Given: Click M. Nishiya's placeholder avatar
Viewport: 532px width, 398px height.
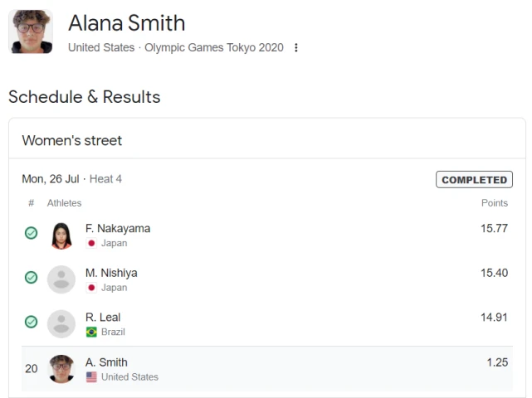Looking at the screenshot, I should 61,279.
